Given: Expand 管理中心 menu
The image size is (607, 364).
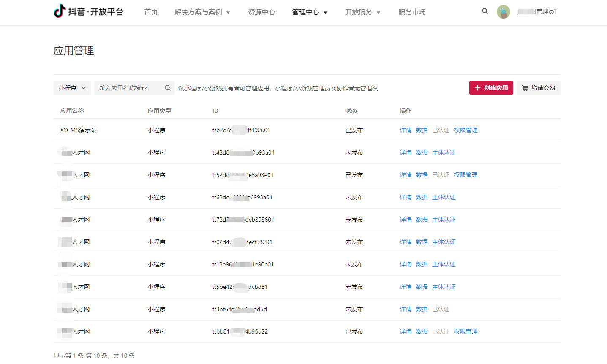Looking at the screenshot, I should [x=310, y=12].
